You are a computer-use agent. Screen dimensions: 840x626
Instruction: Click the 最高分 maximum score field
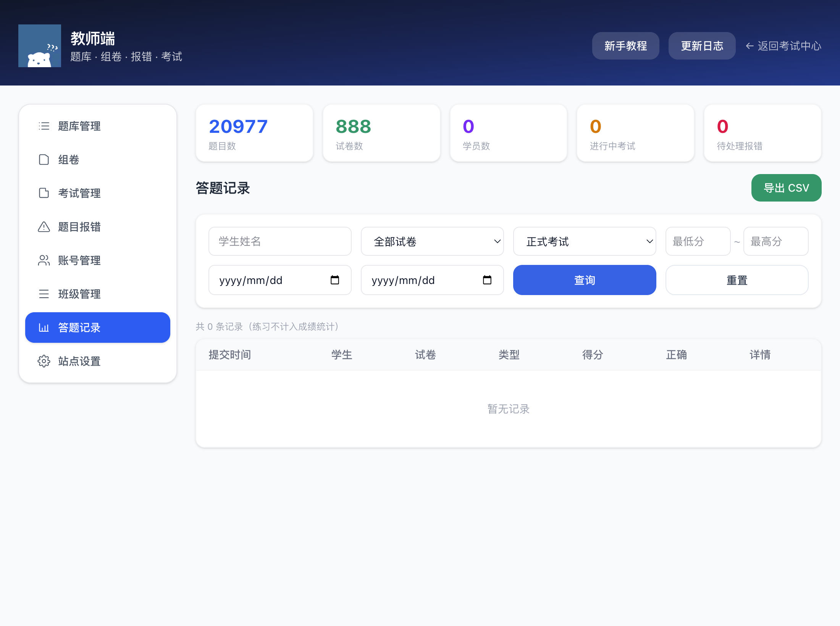click(x=776, y=241)
